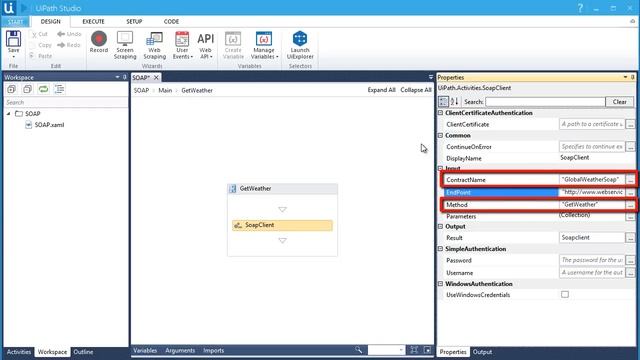Open the Variables pane

coord(145,350)
